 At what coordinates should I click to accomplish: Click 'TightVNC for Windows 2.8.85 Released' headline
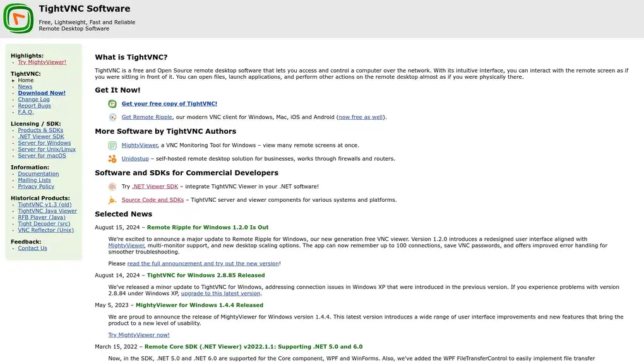click(206, 276)
